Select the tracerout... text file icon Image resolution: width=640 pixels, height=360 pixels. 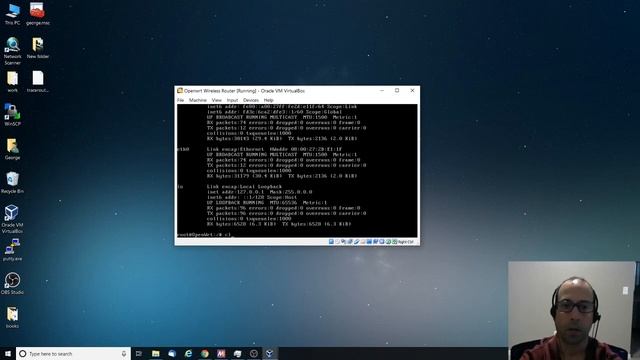pos(38,81)
